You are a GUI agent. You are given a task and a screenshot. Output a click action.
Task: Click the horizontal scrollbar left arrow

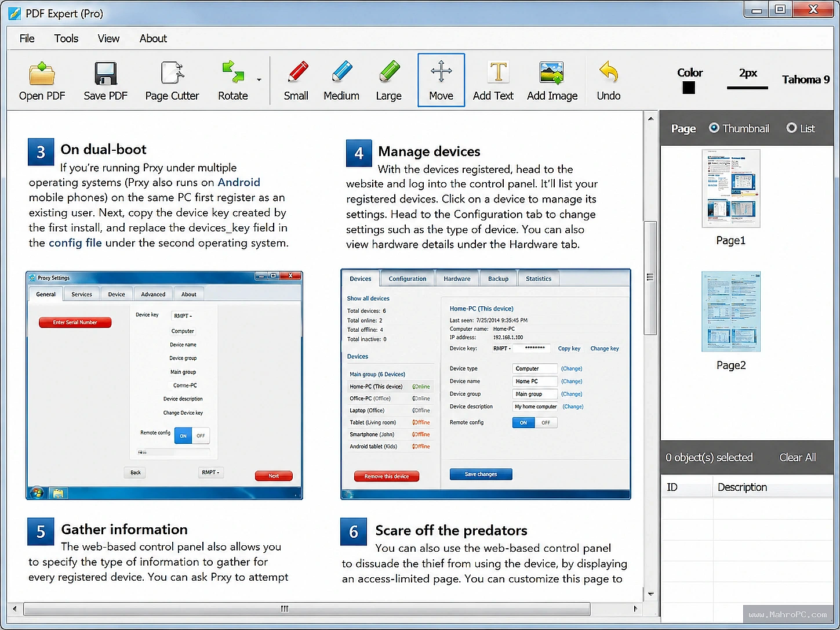[15, 609]
